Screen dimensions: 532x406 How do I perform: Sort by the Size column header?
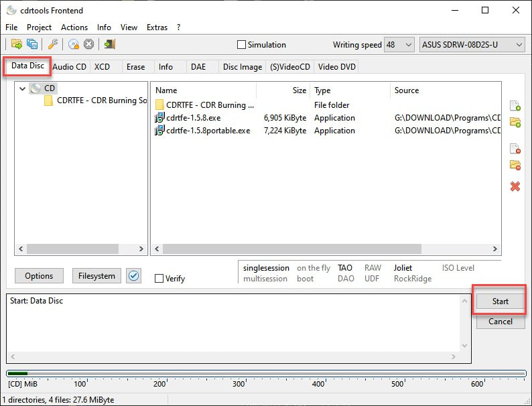[283, 90]
